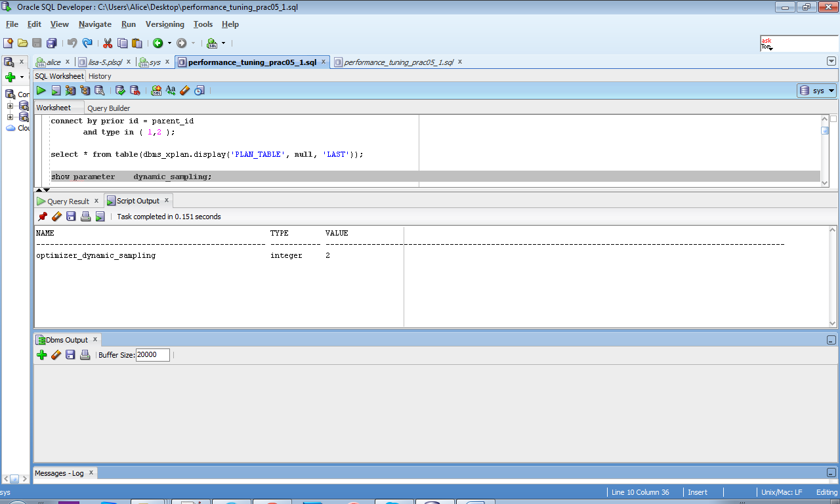Click the Unix/Mac: LF status bar entry

[x=782, y=492]
